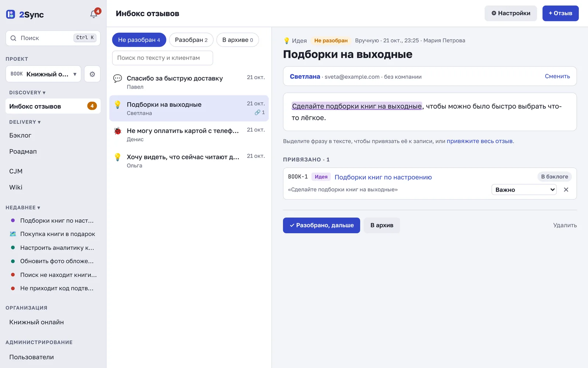Image resolution: width=588 pixels, height=368 pixels.
Task: Click the Идея lightbulb in the detail header
Action: [x=287, y=40]
